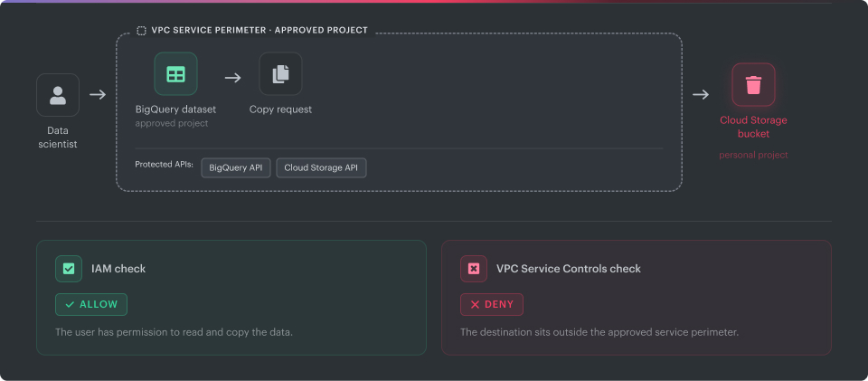
Task: Click the Cloud Storage bucket trash icon
Action: [x=753, y=85]
